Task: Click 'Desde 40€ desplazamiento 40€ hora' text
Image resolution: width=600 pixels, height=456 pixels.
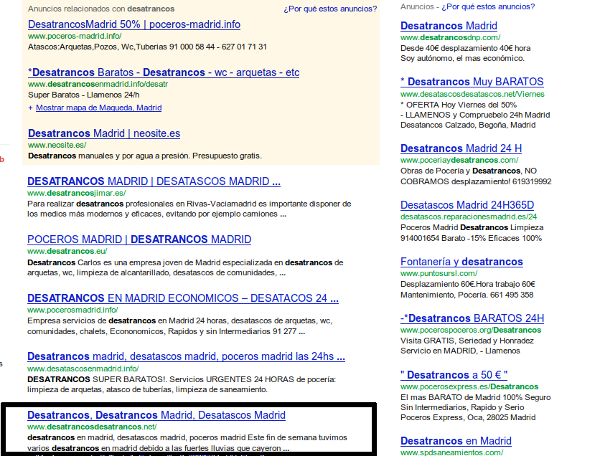Action: (465, 48)
